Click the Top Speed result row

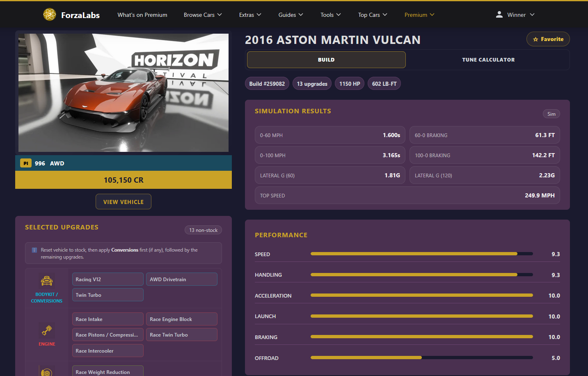[407, 195]
